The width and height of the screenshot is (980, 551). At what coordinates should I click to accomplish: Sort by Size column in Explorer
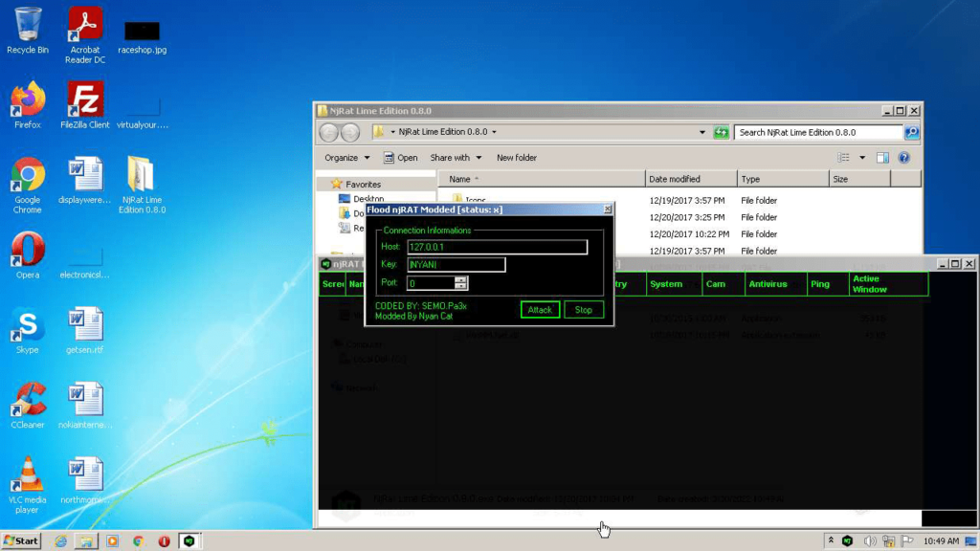859,179
